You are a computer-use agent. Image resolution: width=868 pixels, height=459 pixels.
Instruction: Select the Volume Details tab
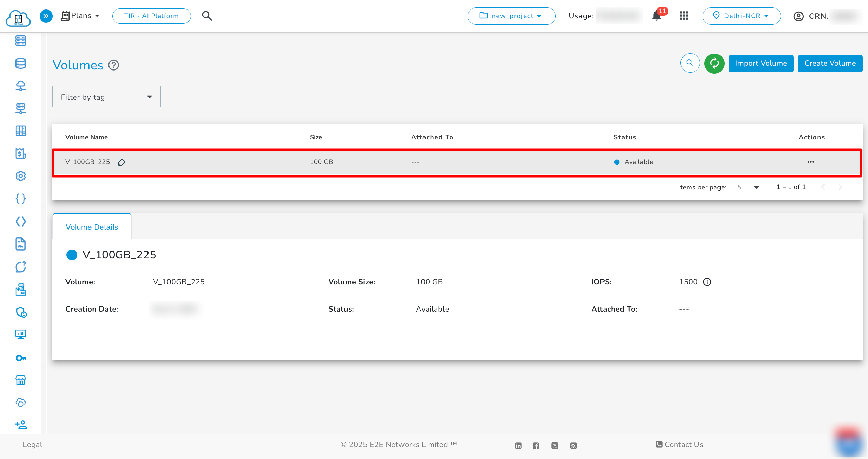(x=92, y=227)
